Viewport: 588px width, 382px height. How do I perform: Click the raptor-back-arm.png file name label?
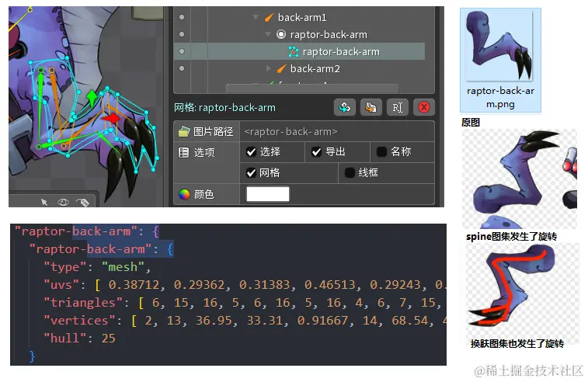501,98
